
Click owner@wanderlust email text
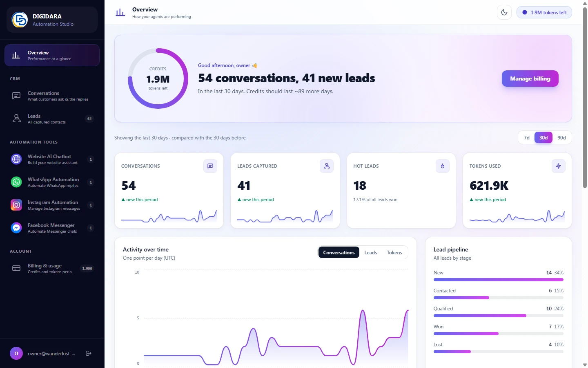pos(51,354)
